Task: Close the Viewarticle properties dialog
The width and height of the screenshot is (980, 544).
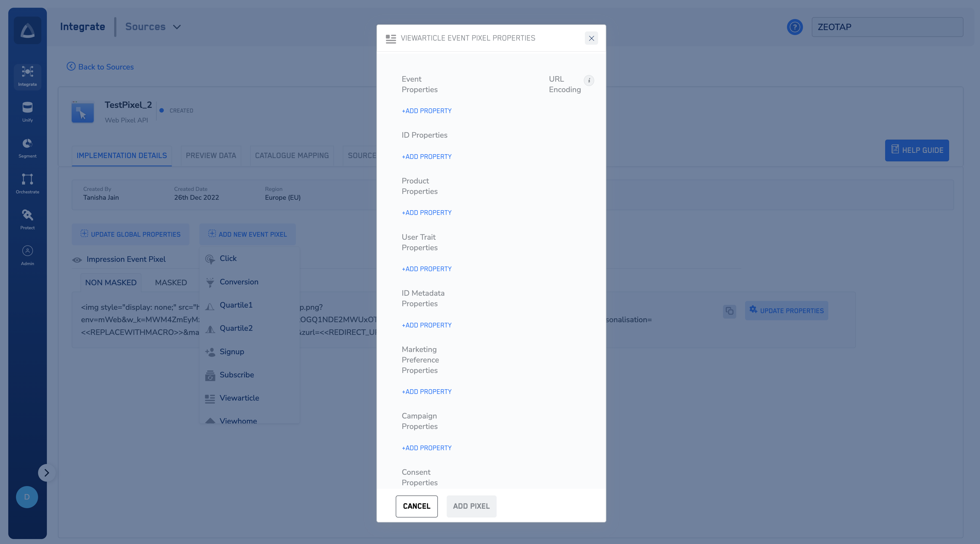Action: point(591,38)
